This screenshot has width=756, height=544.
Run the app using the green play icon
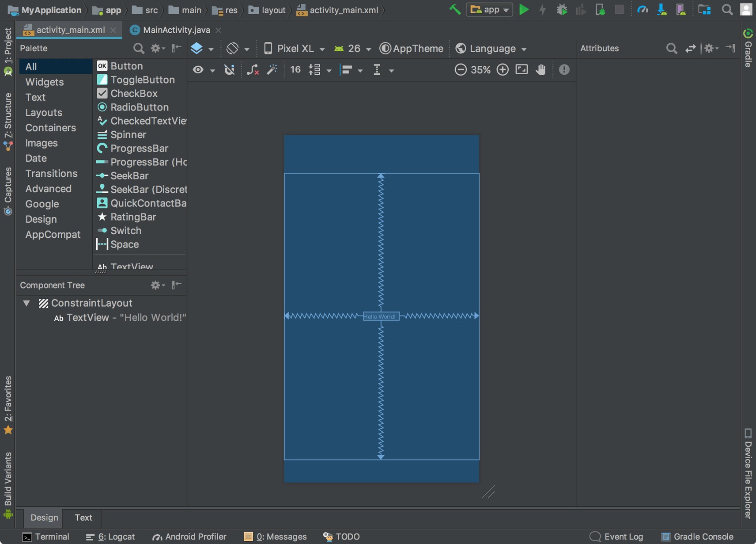[524, 9]
